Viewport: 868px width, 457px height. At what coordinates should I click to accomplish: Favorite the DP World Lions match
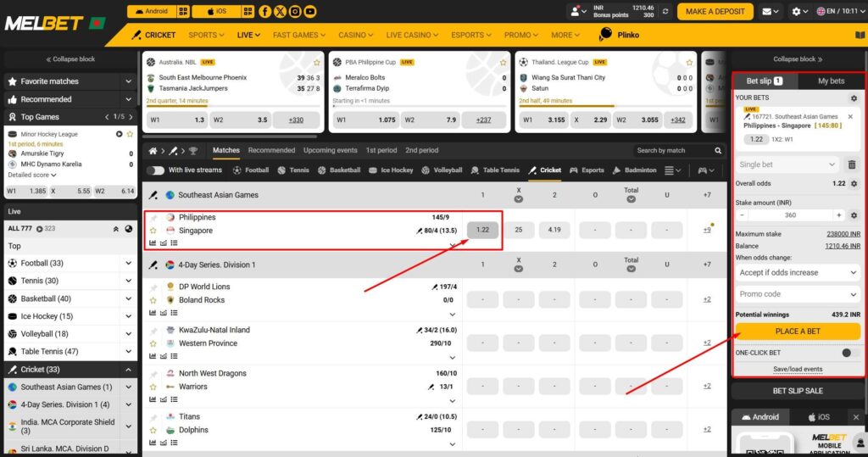[x=153, y=300]
